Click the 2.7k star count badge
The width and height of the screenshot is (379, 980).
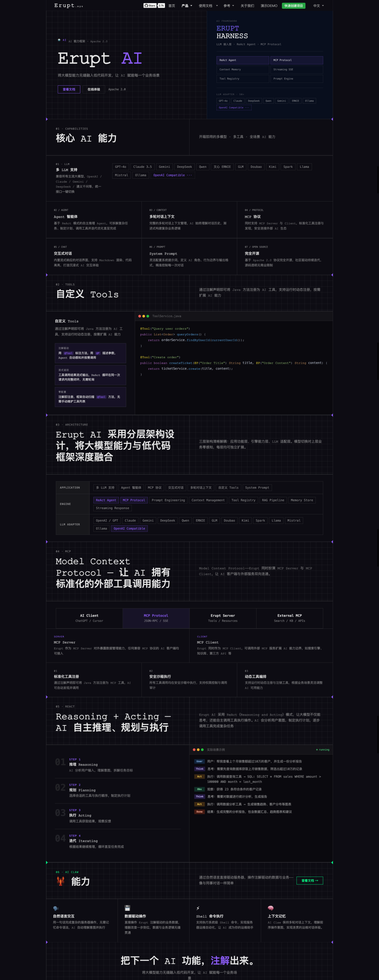(x=161, y=6)
